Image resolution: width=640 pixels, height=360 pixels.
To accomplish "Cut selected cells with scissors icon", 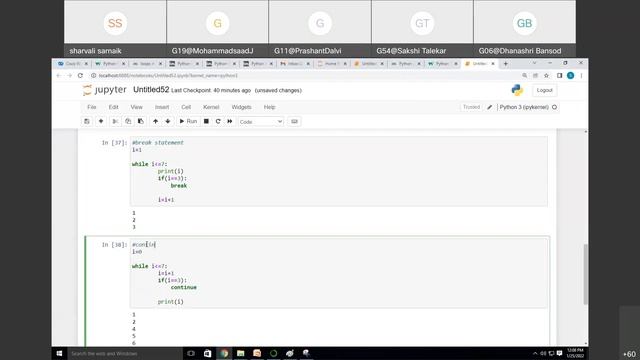I will coord(116,121).
